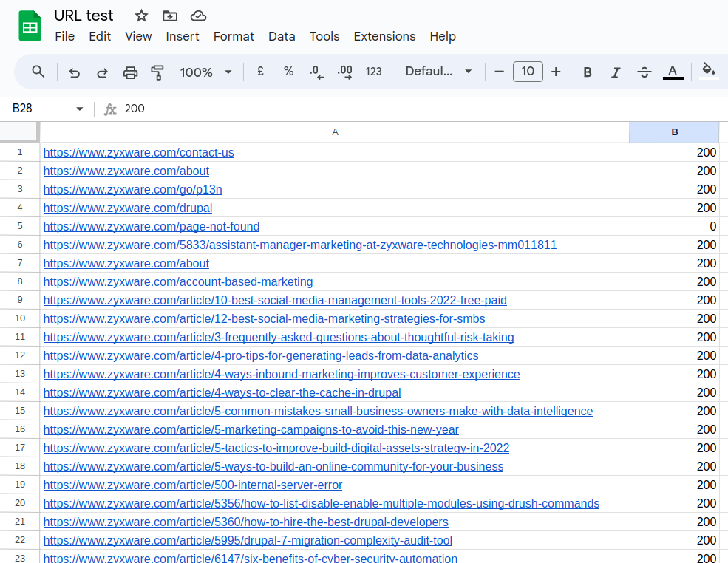Image resolution: width=728 pixels, height=563 pixels.
Task: Open the page-not-found link
Action: [x=152, y=227]
